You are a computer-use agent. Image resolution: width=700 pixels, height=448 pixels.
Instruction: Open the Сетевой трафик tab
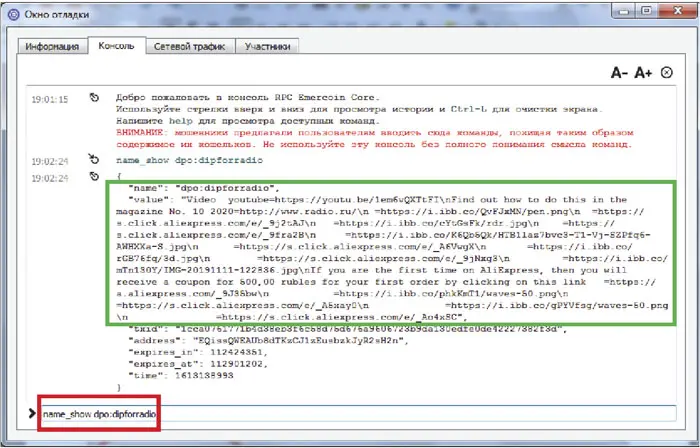pyautogui.click(x=186, y=46)
